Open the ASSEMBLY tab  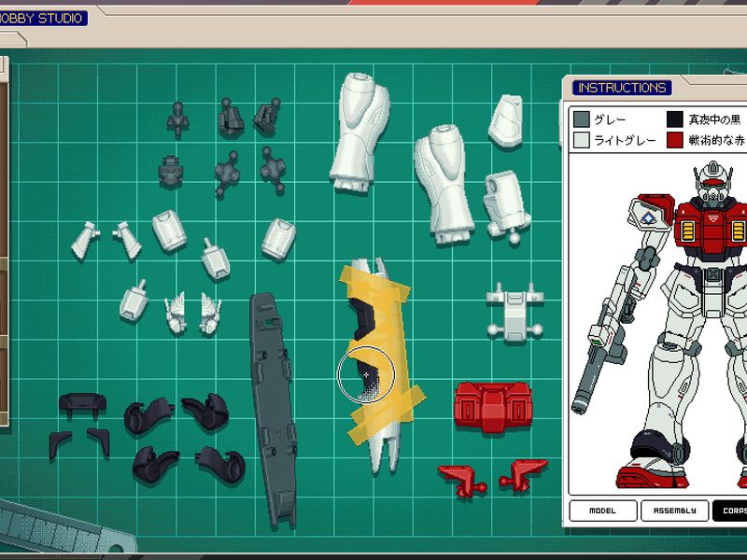click(x=674, y=511)
